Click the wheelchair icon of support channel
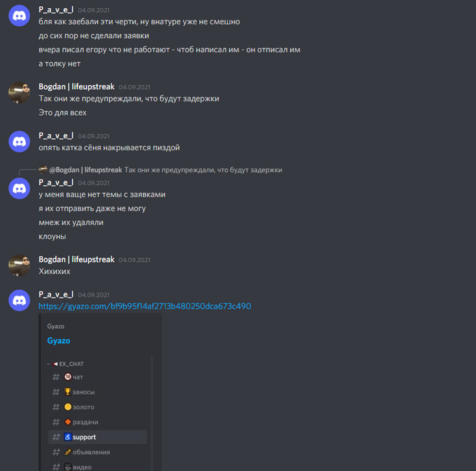Image resolution: width=476 pixels, height=471 pixels. click(68, 437)
